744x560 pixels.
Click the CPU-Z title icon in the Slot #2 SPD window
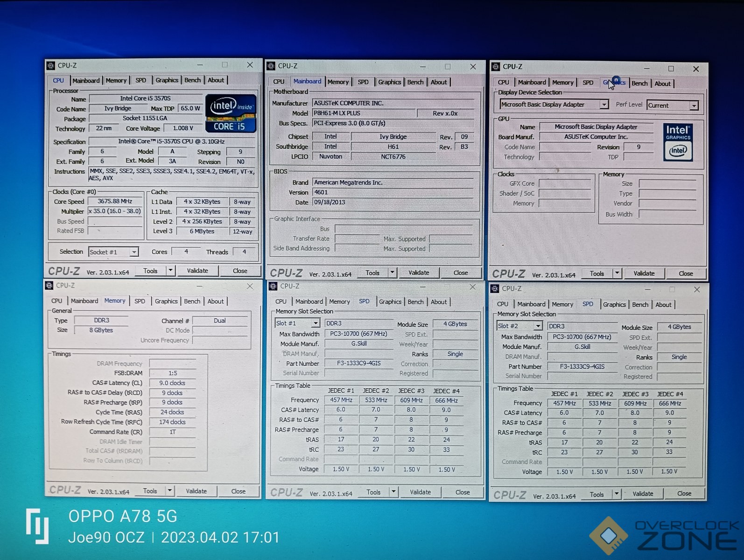coord(495,289)
